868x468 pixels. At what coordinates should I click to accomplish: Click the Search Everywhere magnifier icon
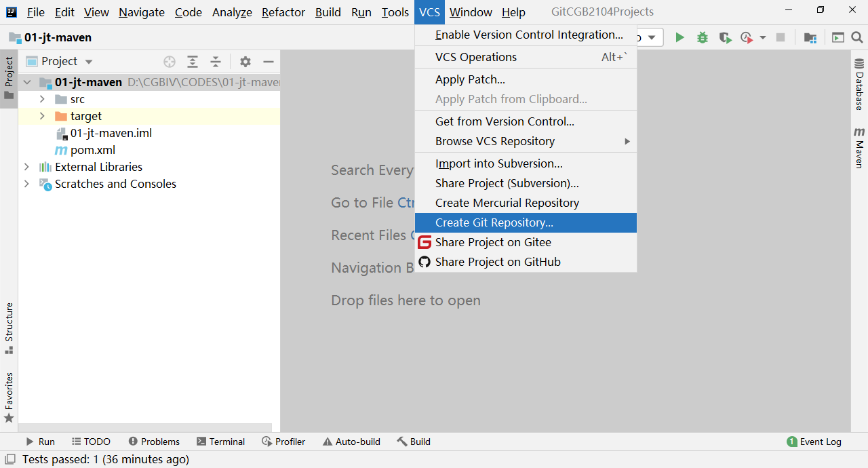[x=857, y=37]
